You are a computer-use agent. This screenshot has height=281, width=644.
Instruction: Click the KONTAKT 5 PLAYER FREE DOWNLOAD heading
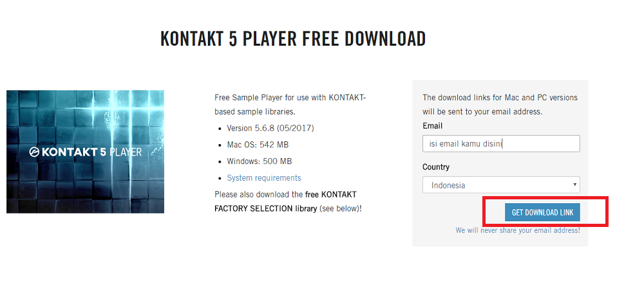[x=292, y=39]
